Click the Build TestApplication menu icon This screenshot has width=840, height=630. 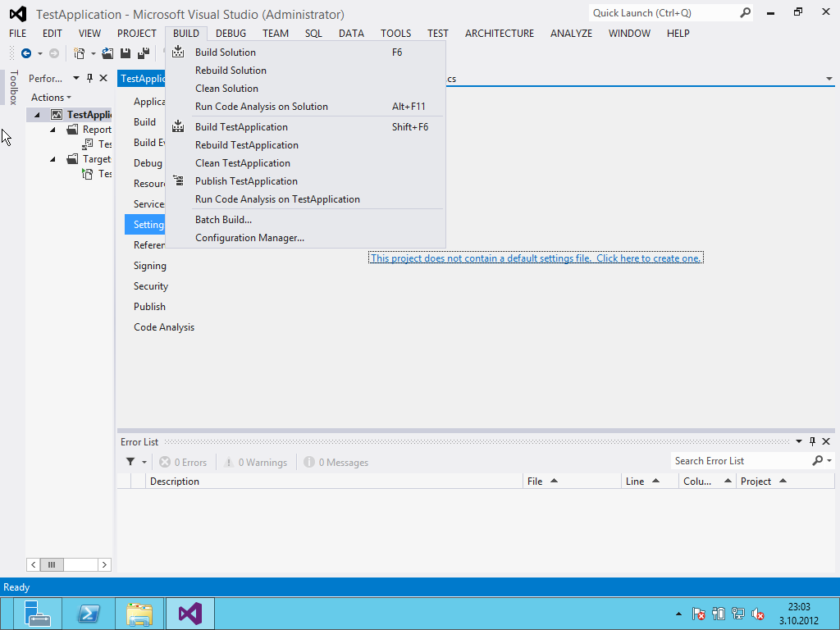click(x=178, y=126)
